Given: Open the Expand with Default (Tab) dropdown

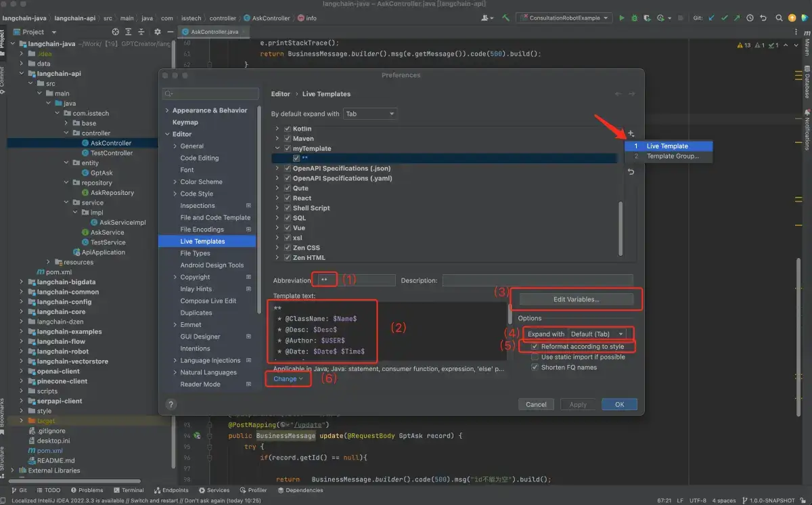Looking at the screenshot, I should (x=597, y=334).
